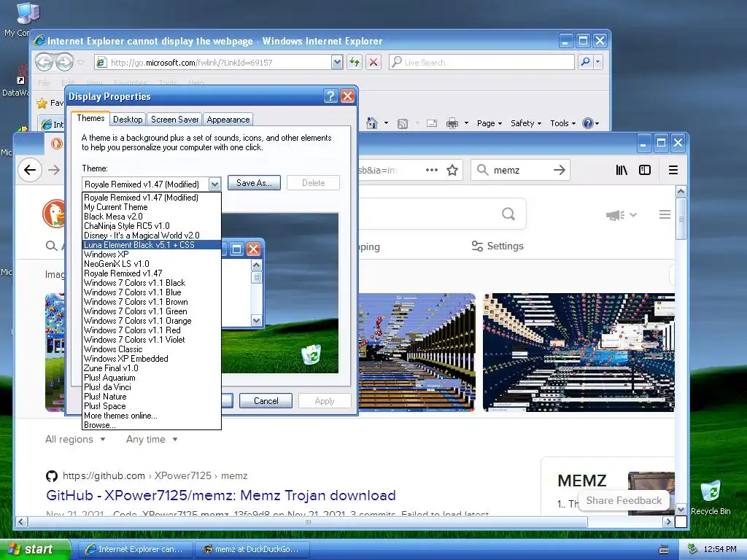Select Windows Classic theme
The image size is (747, 560).
152,349
